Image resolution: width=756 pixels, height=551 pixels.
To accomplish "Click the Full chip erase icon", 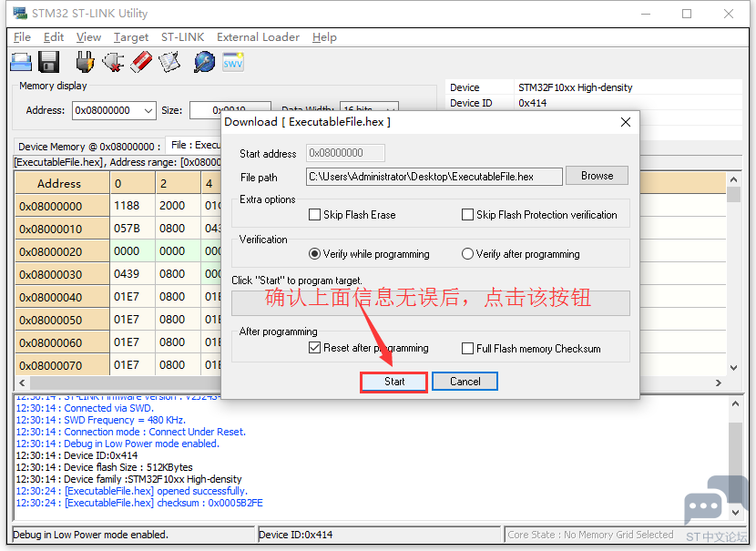I will click(141, 62).
